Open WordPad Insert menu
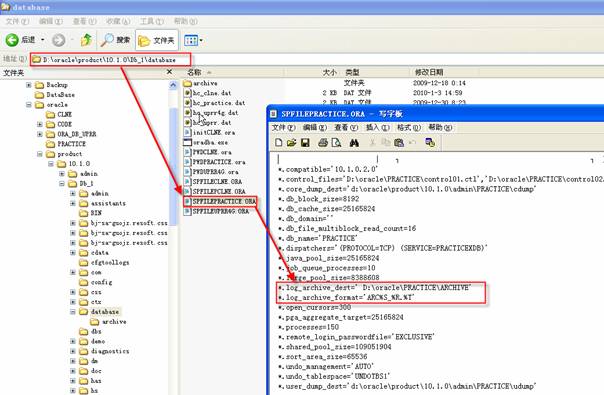 tap(378, 128)
